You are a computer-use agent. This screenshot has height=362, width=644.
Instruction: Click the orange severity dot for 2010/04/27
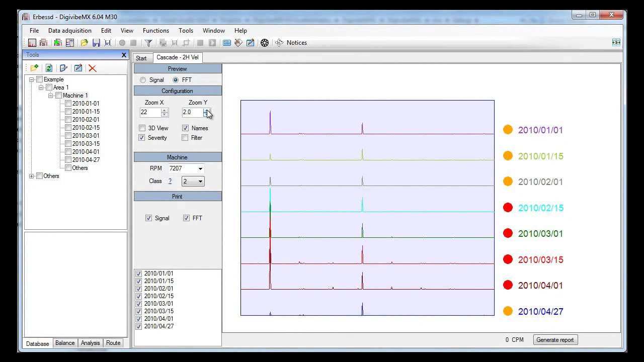point(508,311)
